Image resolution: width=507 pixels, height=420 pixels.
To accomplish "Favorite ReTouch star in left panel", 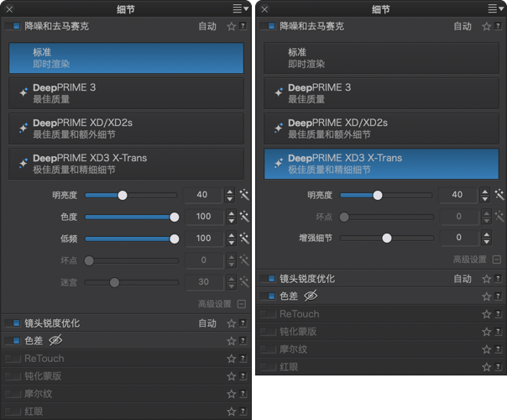I will [x=231, y=359].
